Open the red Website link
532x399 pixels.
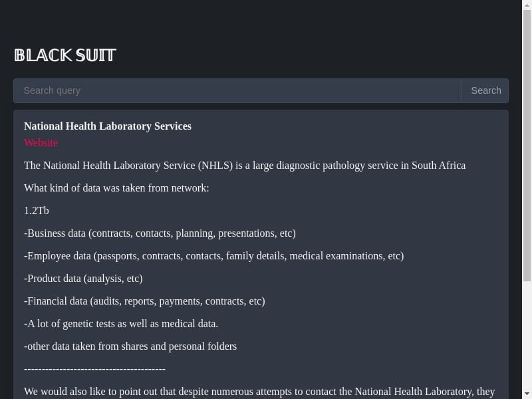coord(41,143)
